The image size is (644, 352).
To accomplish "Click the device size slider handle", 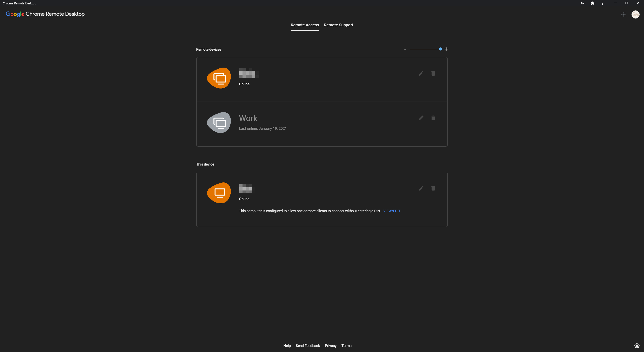I will 440,49.
